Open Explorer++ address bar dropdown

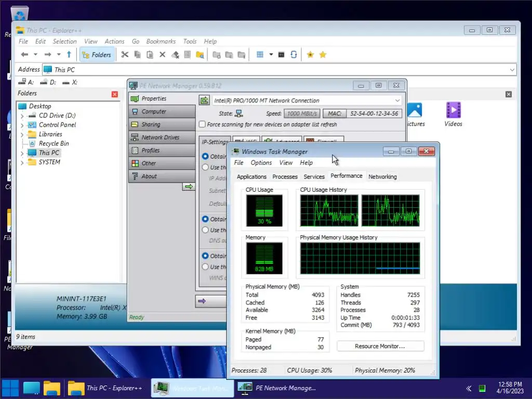(x=512, y=70)
